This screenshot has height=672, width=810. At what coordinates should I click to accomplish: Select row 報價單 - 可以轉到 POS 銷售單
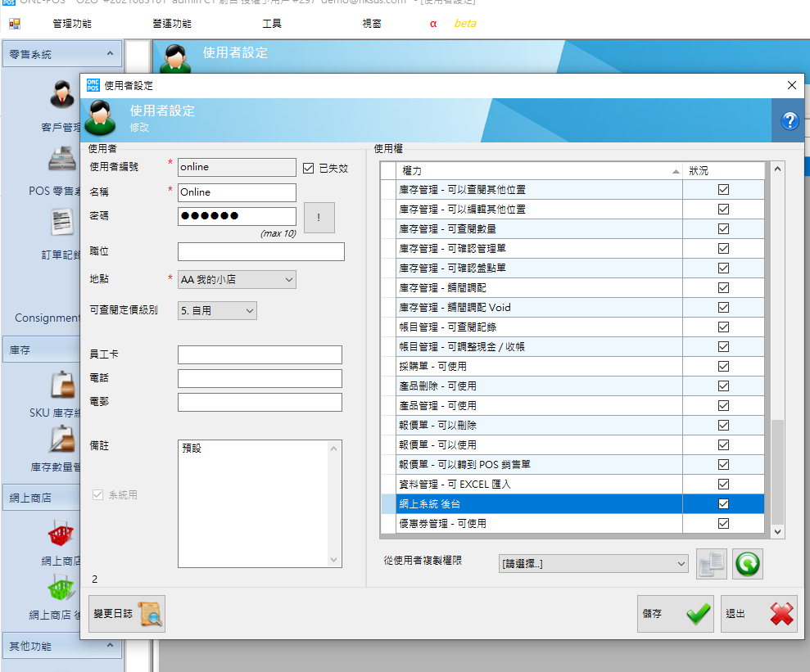click(572, 465)
